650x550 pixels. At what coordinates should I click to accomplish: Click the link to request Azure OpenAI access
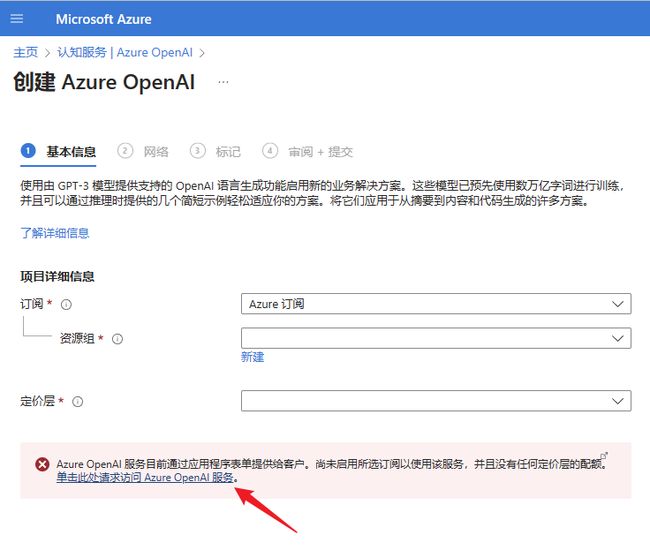click(x=145, y=477)
